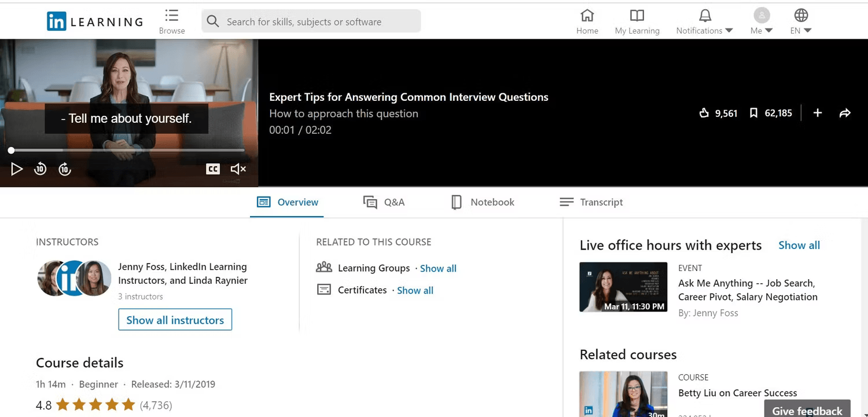Add course to collection with plus icon
868x417 pixels.
[818, 113]
